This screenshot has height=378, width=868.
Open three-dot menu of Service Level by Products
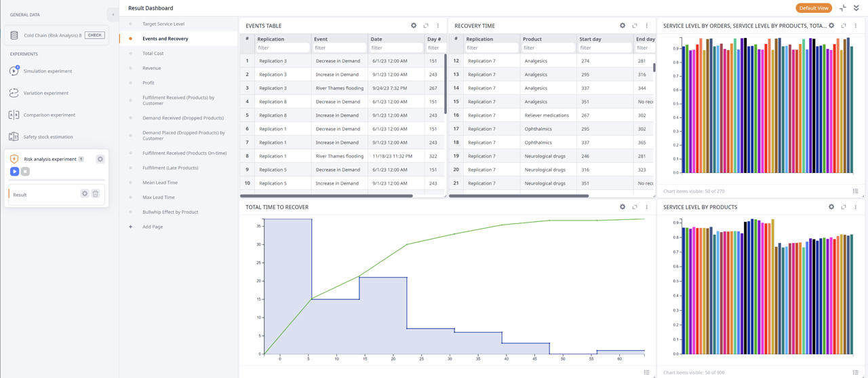(856, 207)
